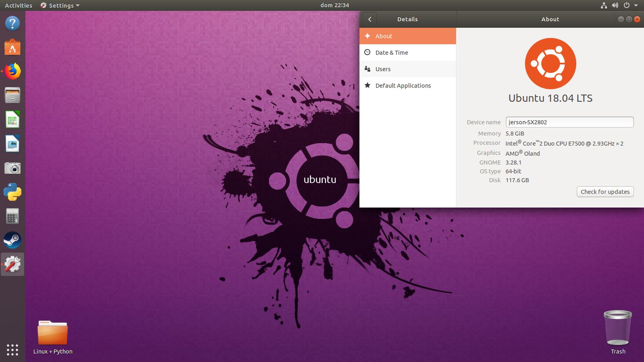Open LibreOffice Writer from the dock
Screen dimensions: 644x362
(12, 144)
